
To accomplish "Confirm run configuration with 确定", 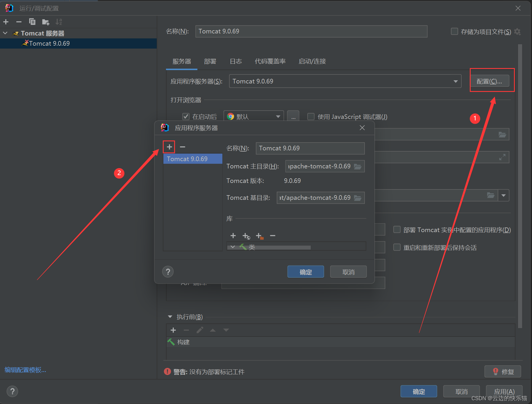I will coord(419,391).
